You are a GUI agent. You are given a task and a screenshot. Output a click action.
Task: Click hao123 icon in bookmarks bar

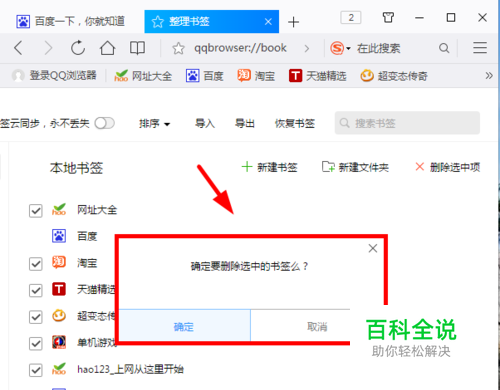121,76
